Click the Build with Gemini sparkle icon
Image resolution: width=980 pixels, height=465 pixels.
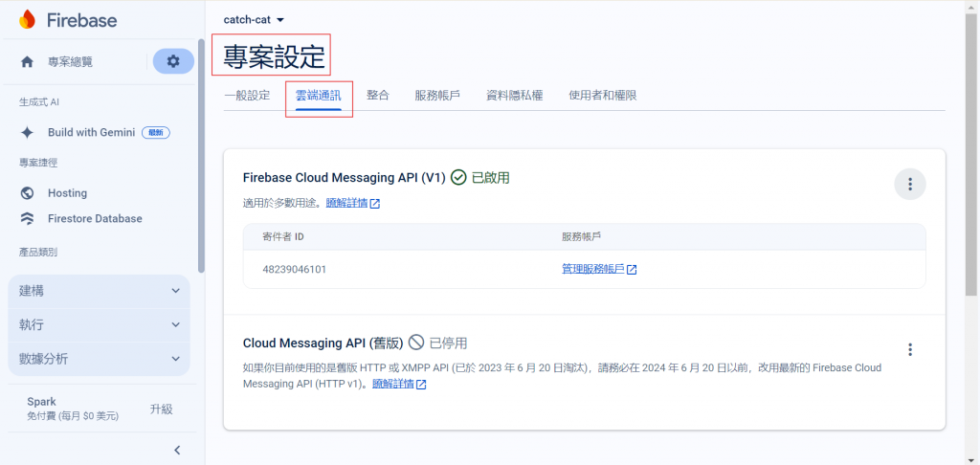(x=27, y=132)
